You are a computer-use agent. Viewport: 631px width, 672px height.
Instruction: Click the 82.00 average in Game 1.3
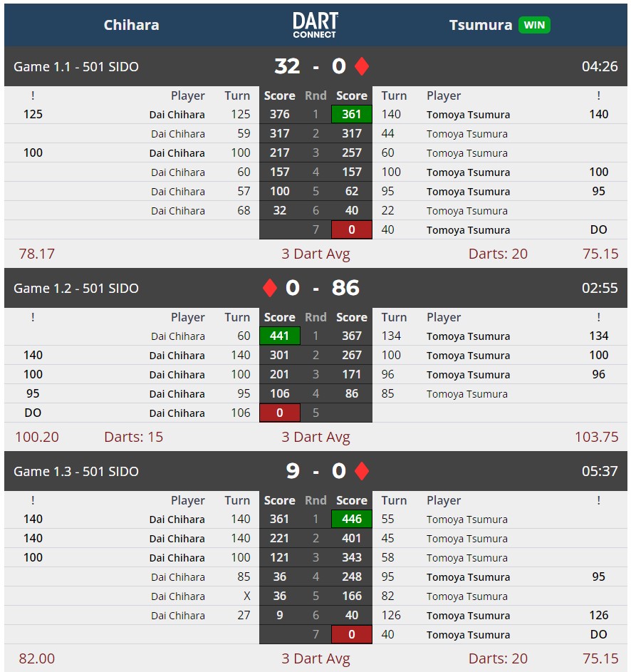[x=37, y=658]
